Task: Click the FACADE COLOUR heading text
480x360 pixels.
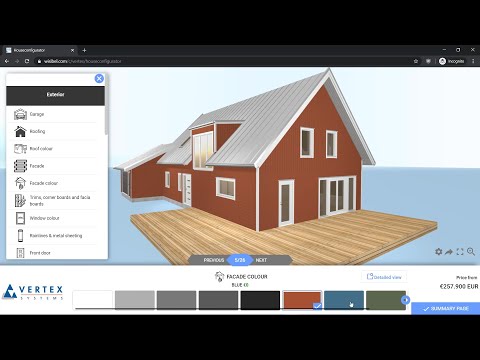Action: [x=247, y=277]
